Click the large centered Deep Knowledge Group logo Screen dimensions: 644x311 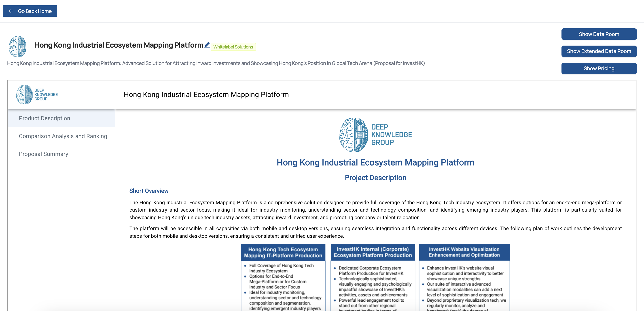click(375, 135)
